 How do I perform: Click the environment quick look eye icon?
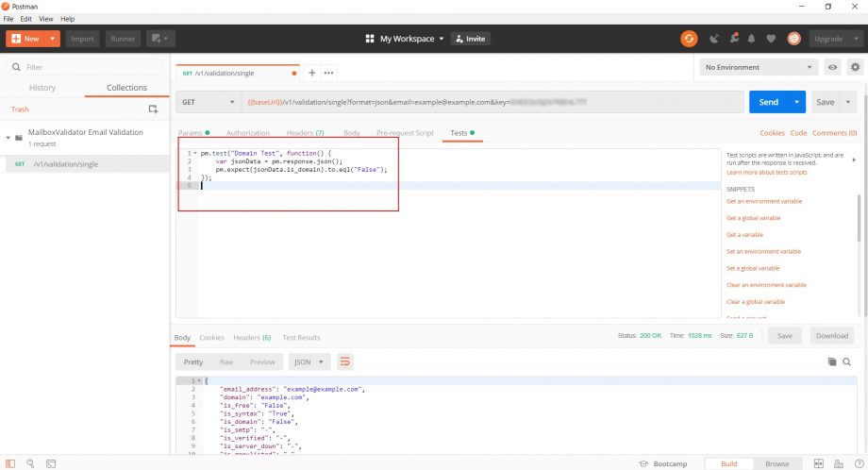tap(832, 67)
